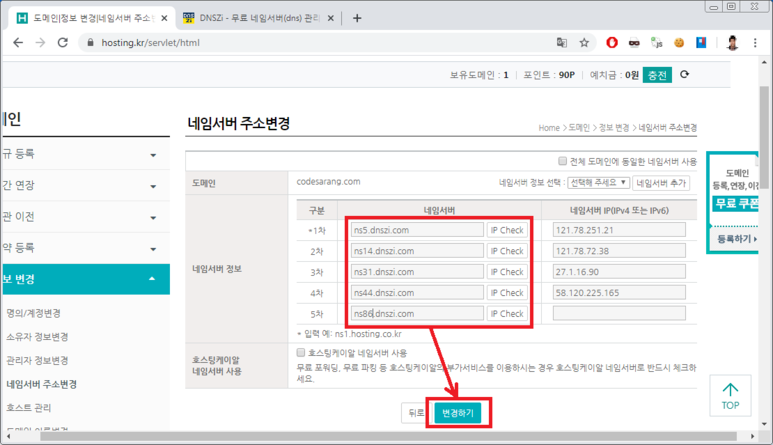Open the red Opera-style extension

coord(612,43)
